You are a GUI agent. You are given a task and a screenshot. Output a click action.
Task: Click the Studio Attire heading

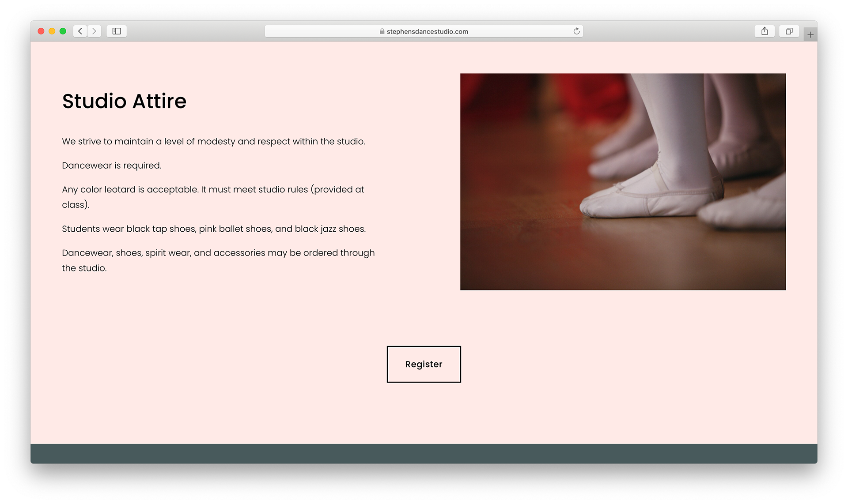(x=125, y=101)
